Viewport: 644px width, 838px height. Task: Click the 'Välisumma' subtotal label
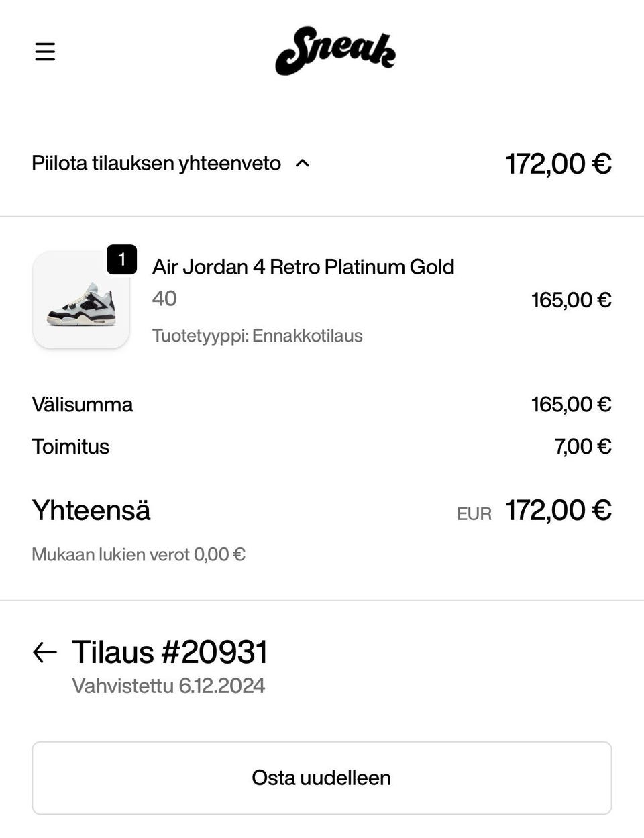(x=83, y=405)
